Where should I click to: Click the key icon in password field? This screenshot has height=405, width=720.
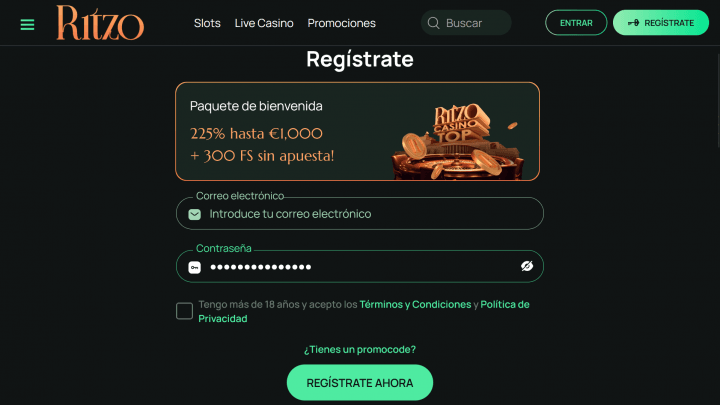point(195,267)
